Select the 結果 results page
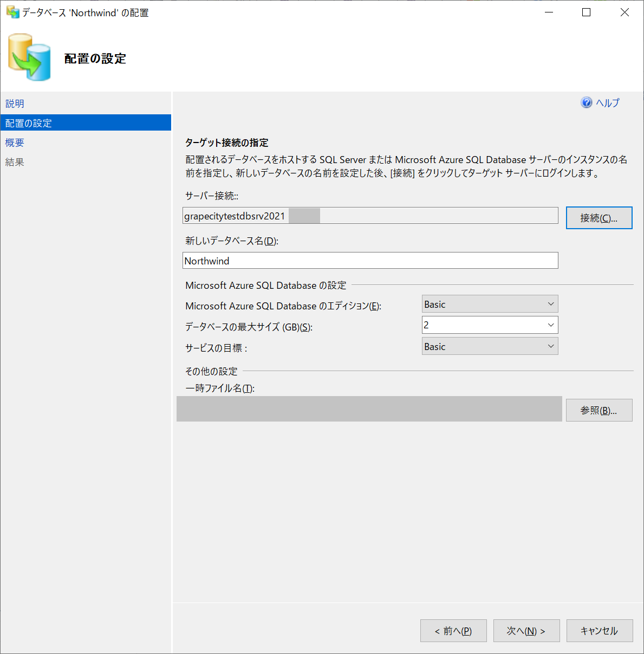This screenshot has height=654, width=644. coord(15,162)
